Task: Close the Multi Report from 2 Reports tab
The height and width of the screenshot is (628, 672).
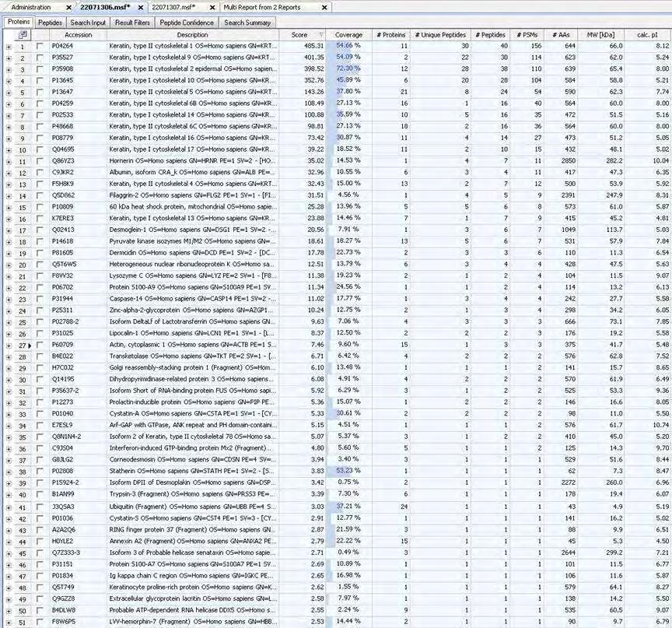Action: (x=324, y=8)
